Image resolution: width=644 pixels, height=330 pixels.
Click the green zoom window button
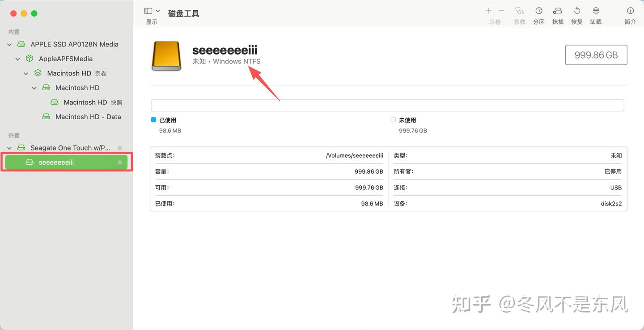tap(34, 13)
